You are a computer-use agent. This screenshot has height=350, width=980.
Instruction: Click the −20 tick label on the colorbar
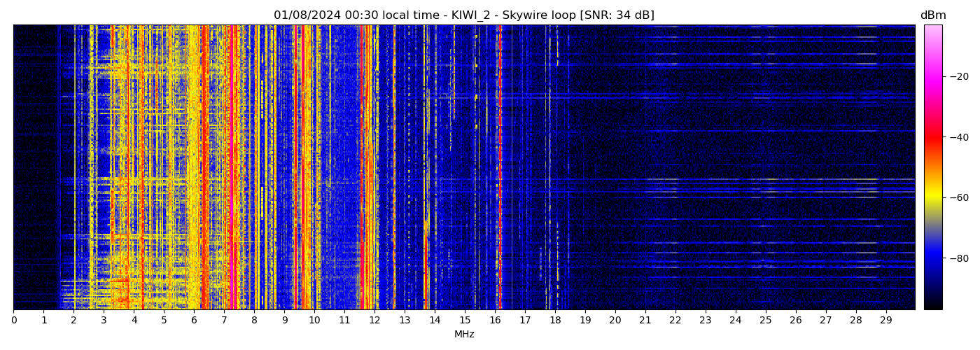(x=958, y=76)
